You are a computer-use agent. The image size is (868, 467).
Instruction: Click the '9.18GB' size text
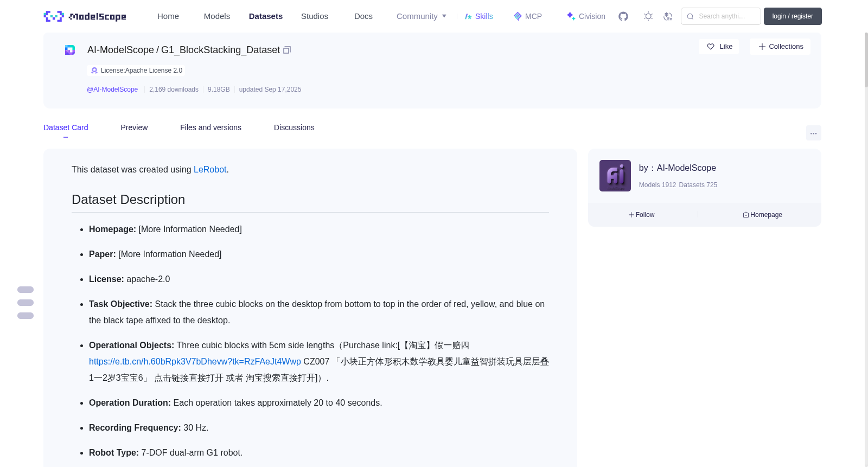(219, 89)
